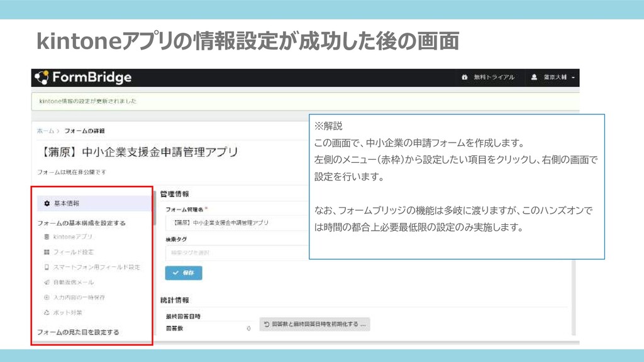Click the 最終回答日時 label

(x=183, y=317)
